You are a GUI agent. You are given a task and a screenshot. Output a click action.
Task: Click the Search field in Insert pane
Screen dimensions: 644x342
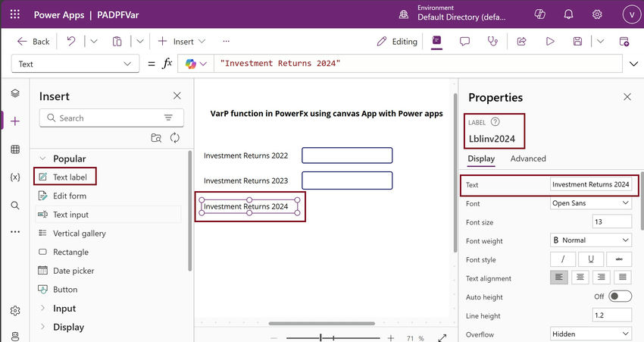111,118
